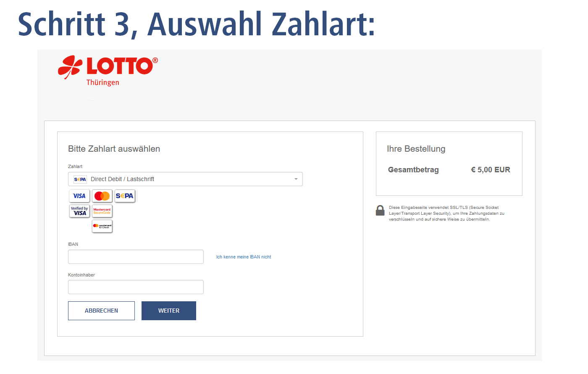Click the ABBRECHEN button
This screenshot has width=588, height=374.
coord(101,311)
